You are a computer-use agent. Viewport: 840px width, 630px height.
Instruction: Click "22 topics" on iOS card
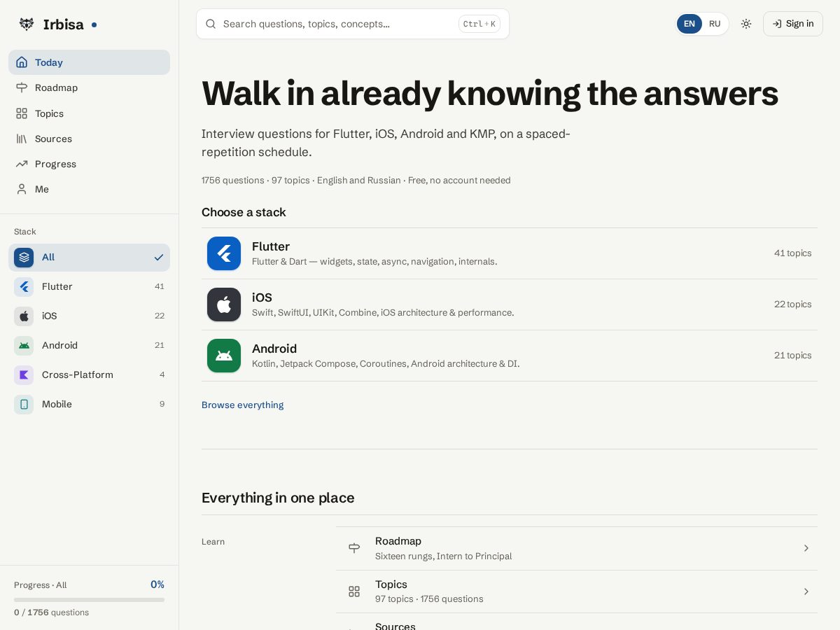click(793, 304)
